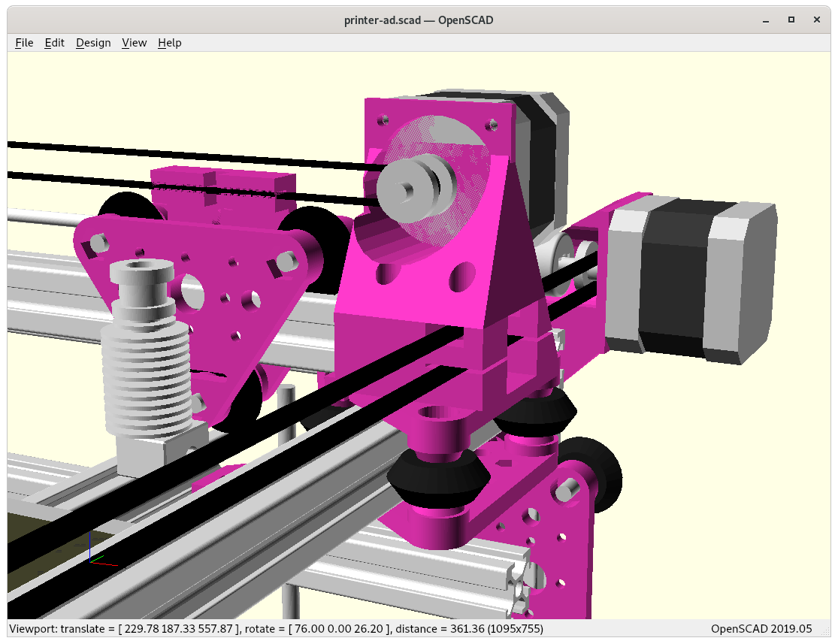Click the silver belt pulley on the motor mount

411,189
